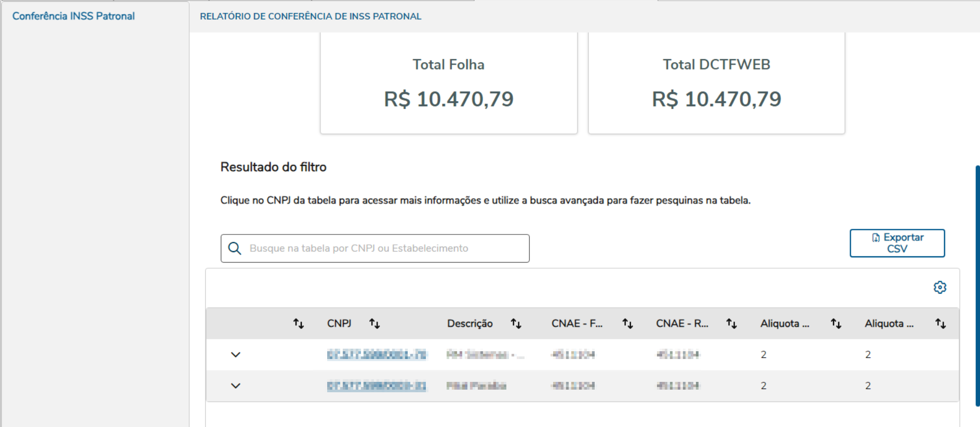Click sort arrows next to CNAE - R...

tap(731, 324)
